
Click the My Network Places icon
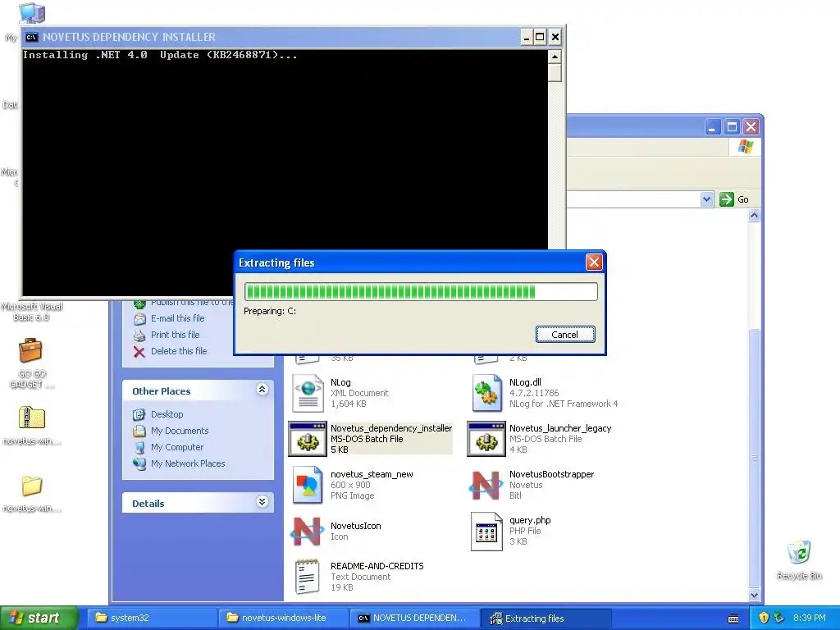point(139,463)
